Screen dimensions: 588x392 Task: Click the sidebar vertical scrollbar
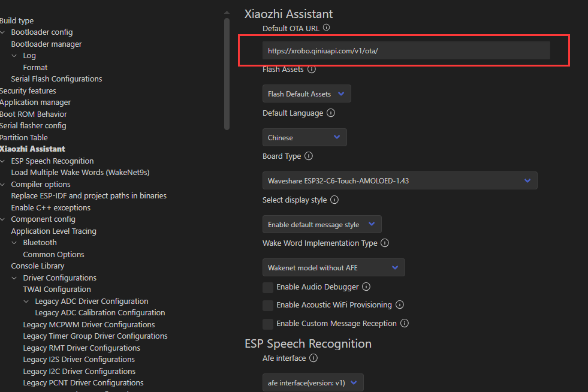[227, 72]
